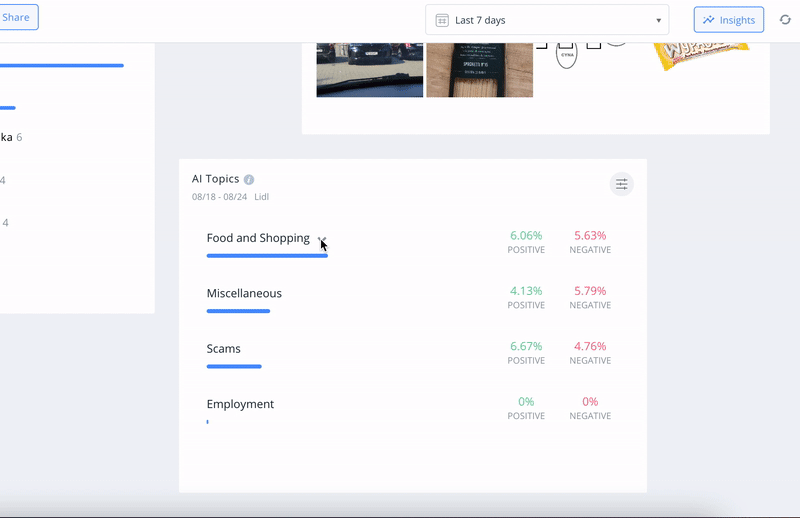Open the car windshield photo thumbnail

[369, 70]
